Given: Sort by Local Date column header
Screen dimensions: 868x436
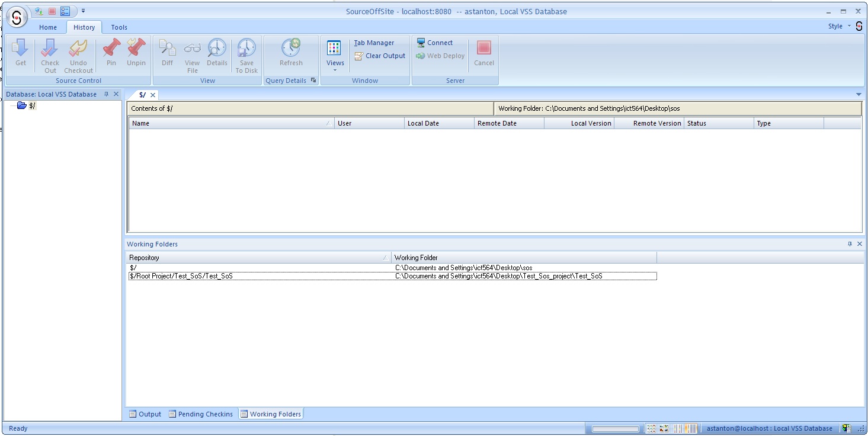Looking at the screenshot, I should (439, 123).
